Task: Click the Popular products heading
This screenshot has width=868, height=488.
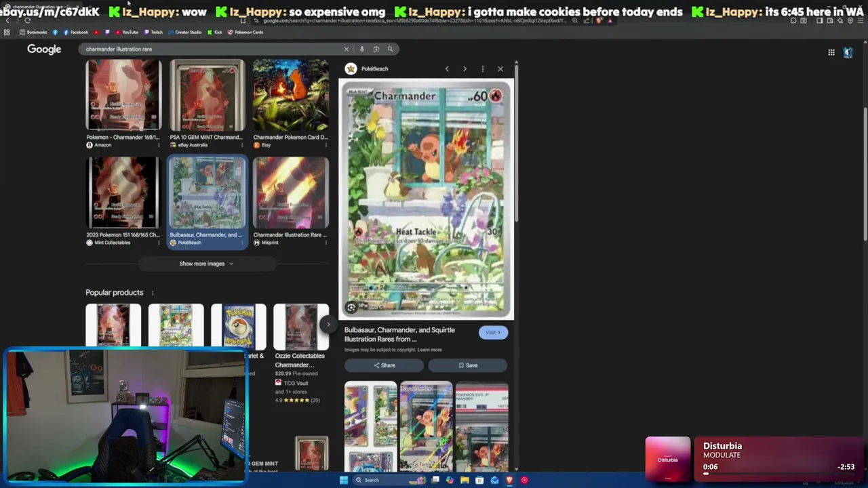Action: pos(115,293)
